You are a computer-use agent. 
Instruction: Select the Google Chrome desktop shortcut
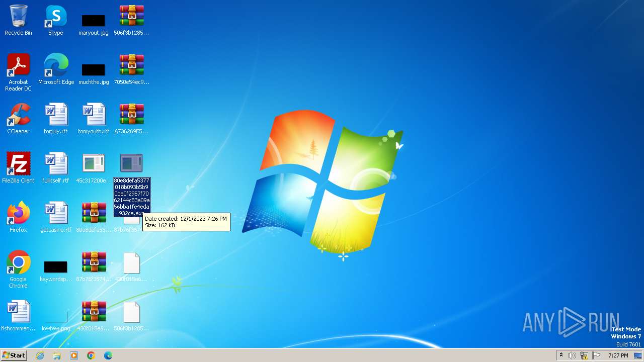(18, 269)
